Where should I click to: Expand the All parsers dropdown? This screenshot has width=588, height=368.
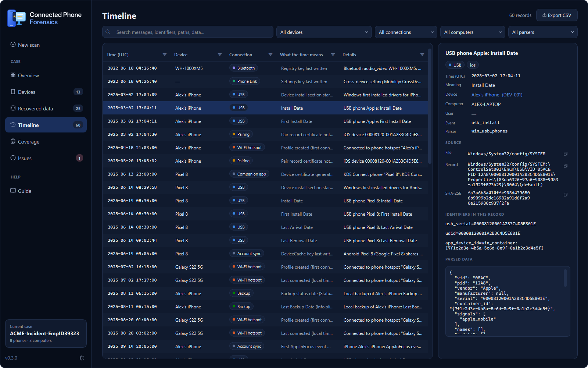click(x=543, y=32)
